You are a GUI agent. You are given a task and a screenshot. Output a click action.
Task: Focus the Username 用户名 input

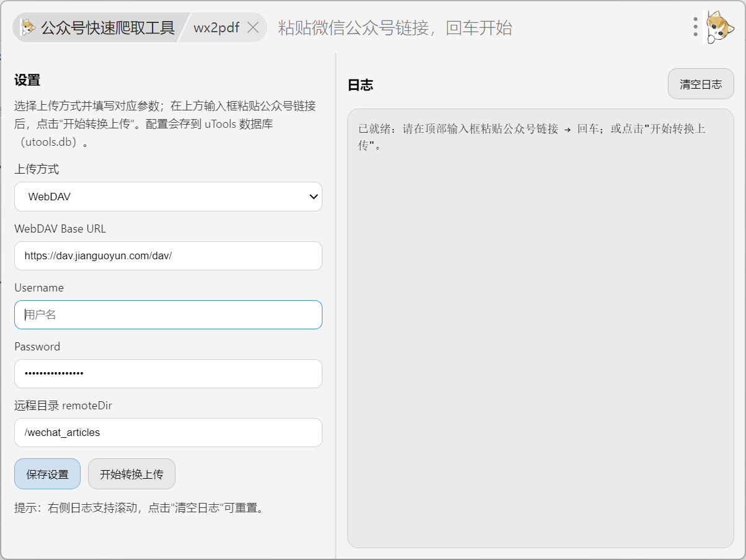click(x=168, y=315)
